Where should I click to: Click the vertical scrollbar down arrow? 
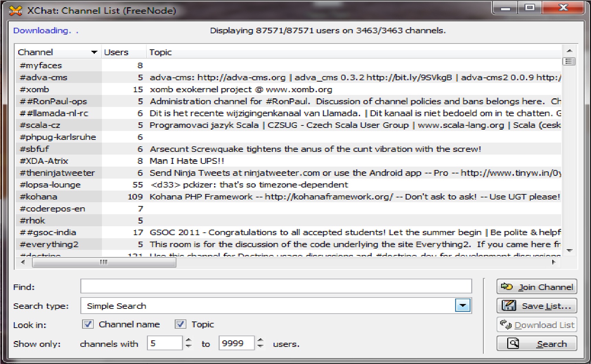point(569,251)
